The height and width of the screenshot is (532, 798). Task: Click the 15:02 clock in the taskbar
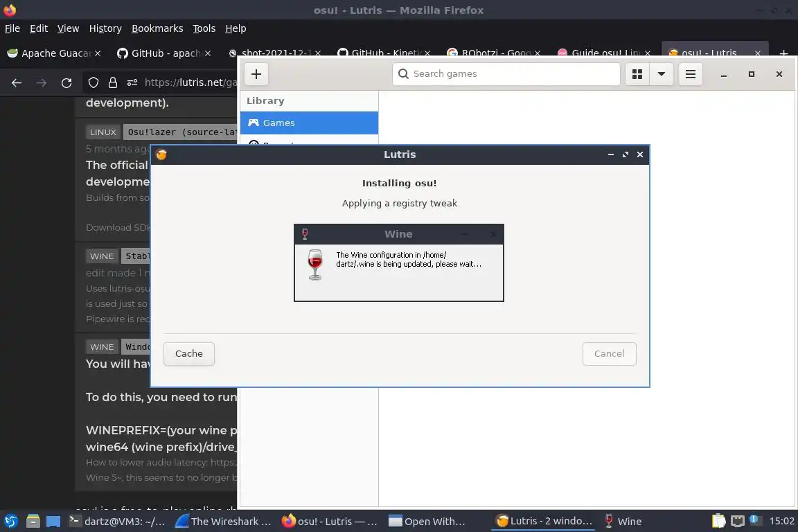coord(781,521)
